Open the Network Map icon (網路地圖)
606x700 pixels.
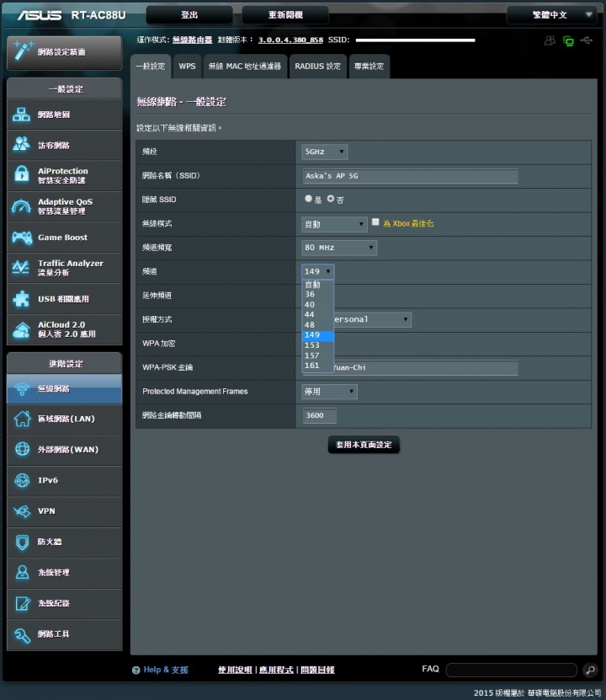click(21, 115)
